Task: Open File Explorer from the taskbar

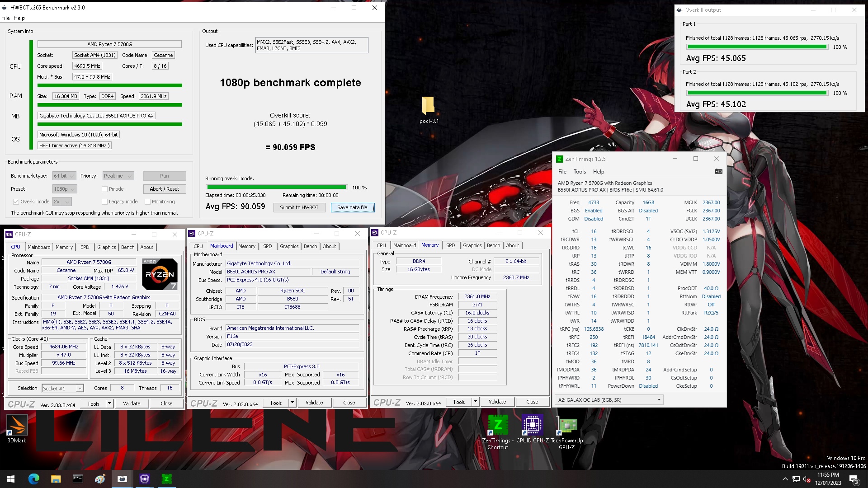Action: (x=56, y=479)
